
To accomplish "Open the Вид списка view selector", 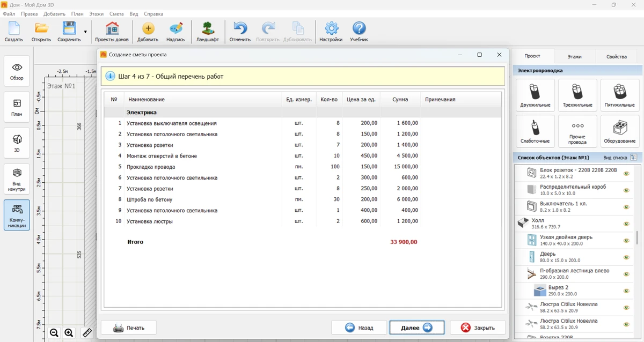I will [x=633, y=158].
